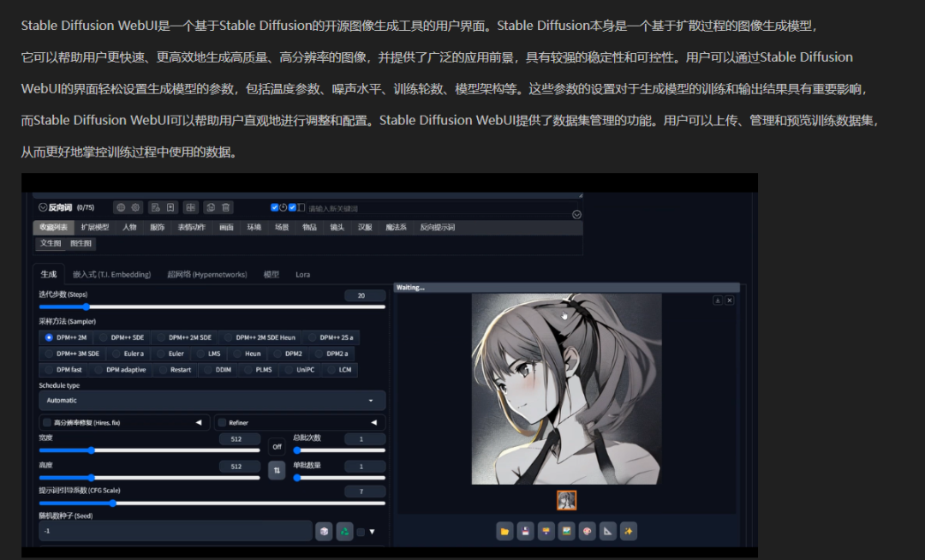
Task: Expand the Hires. fix section arrow
Action: click(199, 423)
